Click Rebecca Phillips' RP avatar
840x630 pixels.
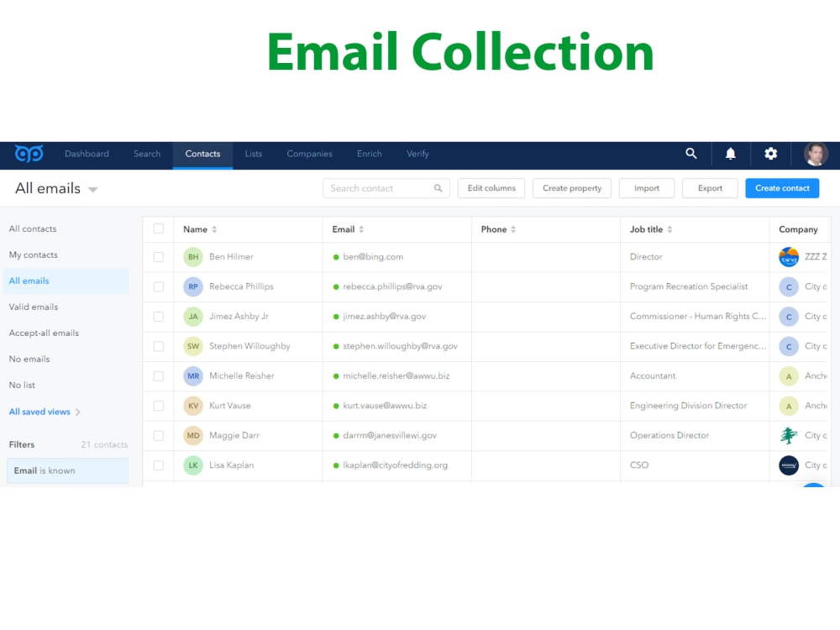[x=193, y=286]
